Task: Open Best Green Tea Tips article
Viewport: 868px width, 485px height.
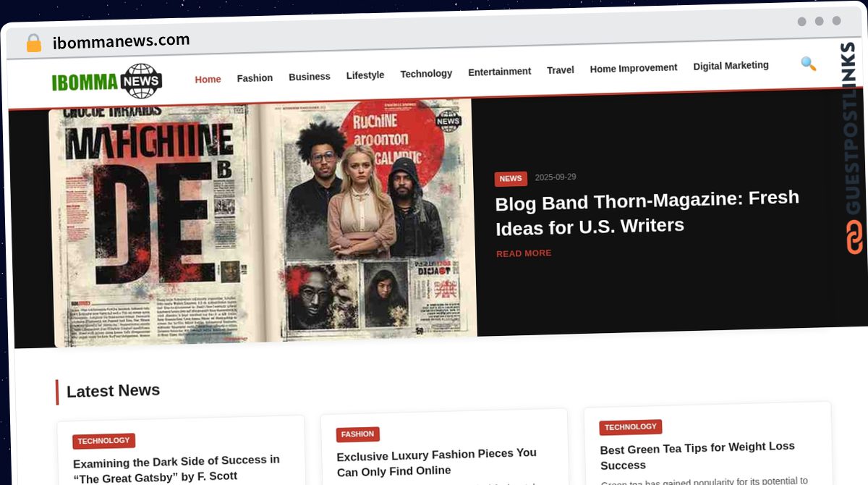Action: (x=697, y=455)
